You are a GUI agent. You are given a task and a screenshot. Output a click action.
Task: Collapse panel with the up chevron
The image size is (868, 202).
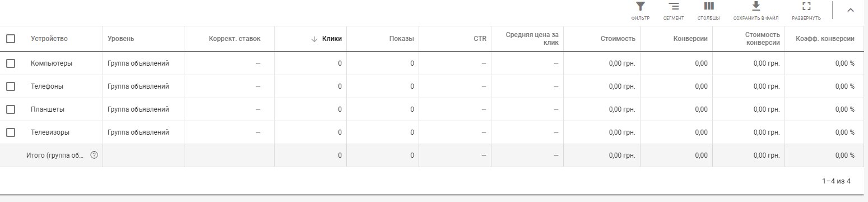pos(850,10)
